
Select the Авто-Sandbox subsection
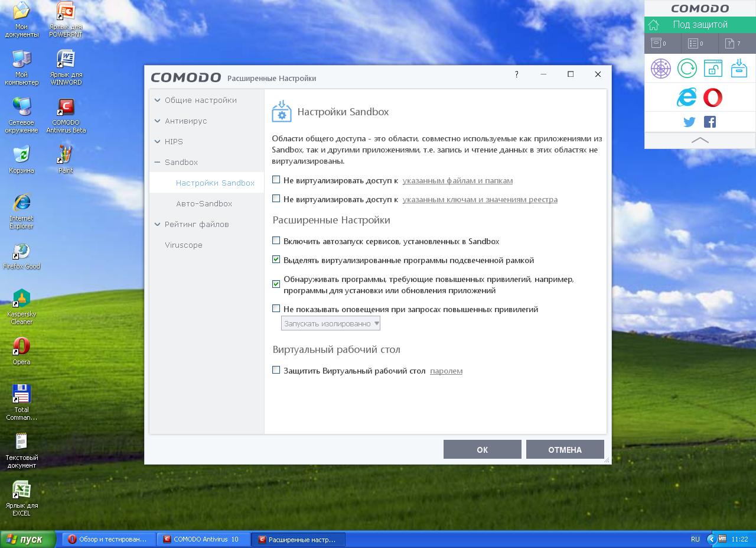pyautogui.click(x=207, y=203)
